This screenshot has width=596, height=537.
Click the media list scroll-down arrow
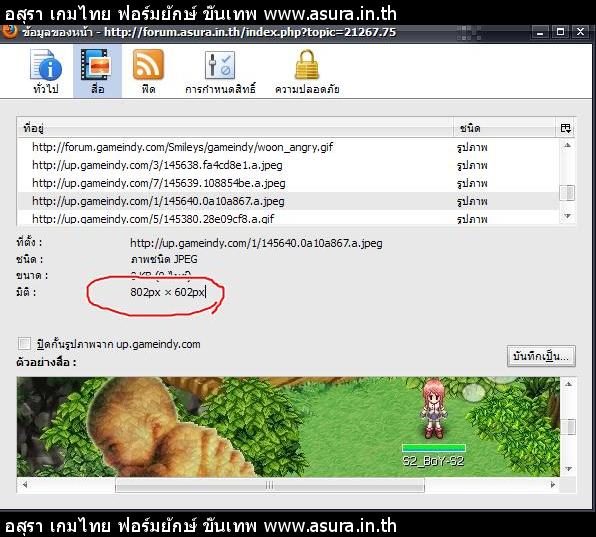click(567, 216)
